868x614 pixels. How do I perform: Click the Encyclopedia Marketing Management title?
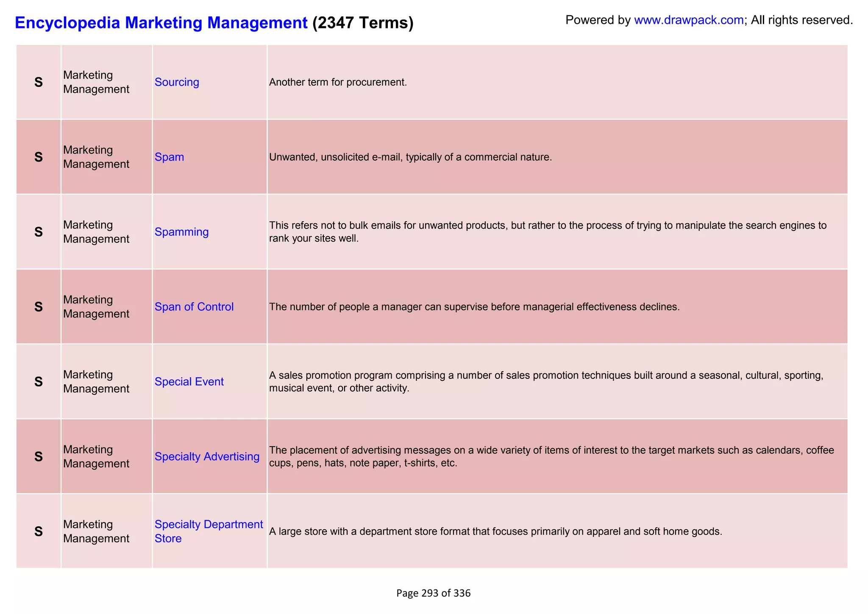click(161, 22)
